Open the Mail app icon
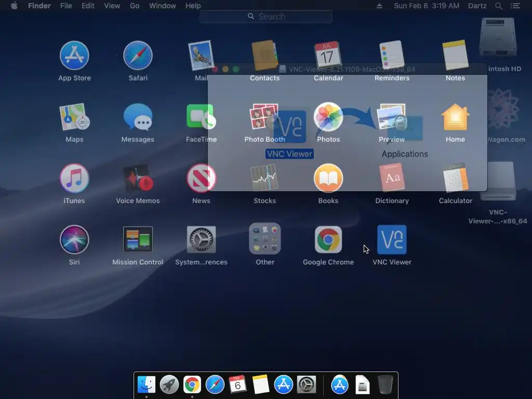532x399 pixels. tap(201, 55)
